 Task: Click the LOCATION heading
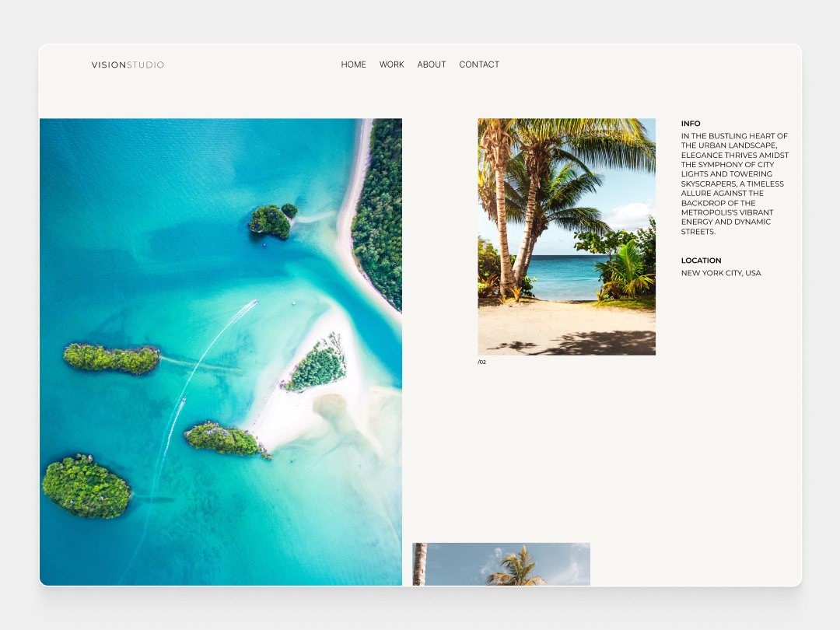(702, 261)
